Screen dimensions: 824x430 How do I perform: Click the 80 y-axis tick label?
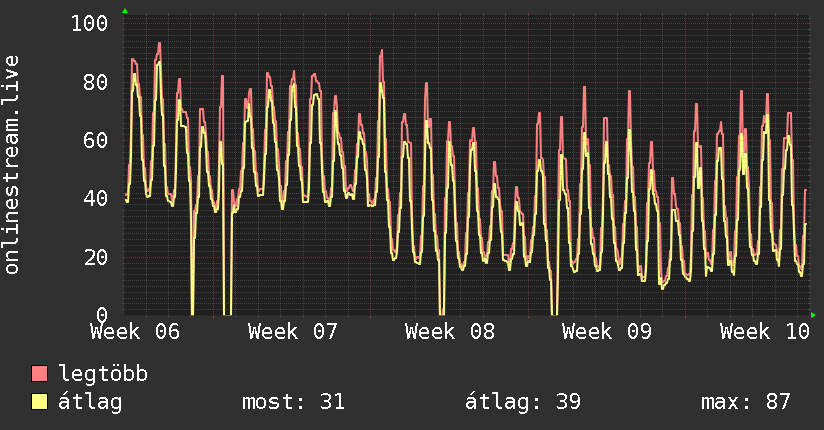point(96,82)
